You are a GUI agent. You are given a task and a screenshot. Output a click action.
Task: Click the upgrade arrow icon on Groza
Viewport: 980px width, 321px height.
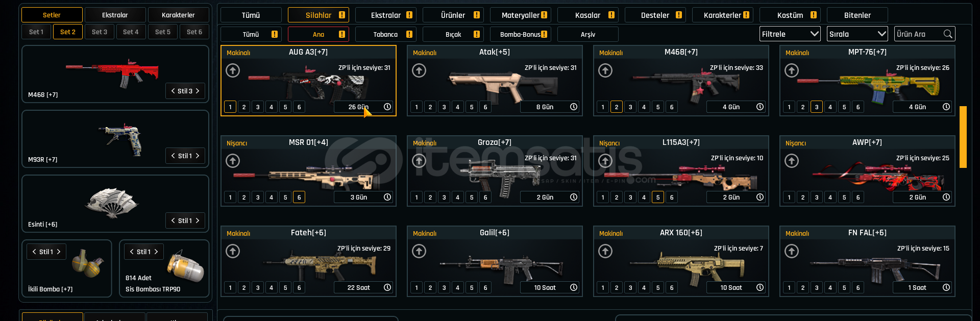coord(419,161)
